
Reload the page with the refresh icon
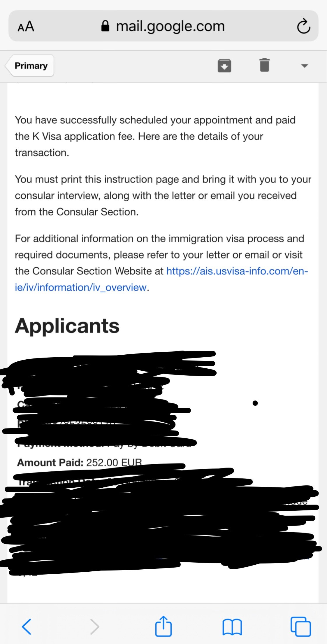pos(303,26)
